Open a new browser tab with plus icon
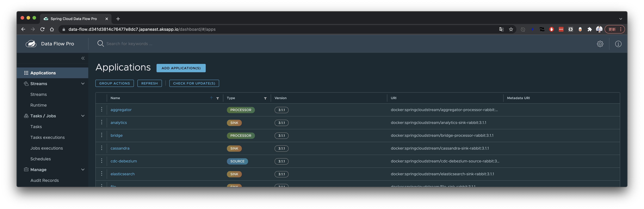This screenshot has width=644, height=209. [118, 19]
